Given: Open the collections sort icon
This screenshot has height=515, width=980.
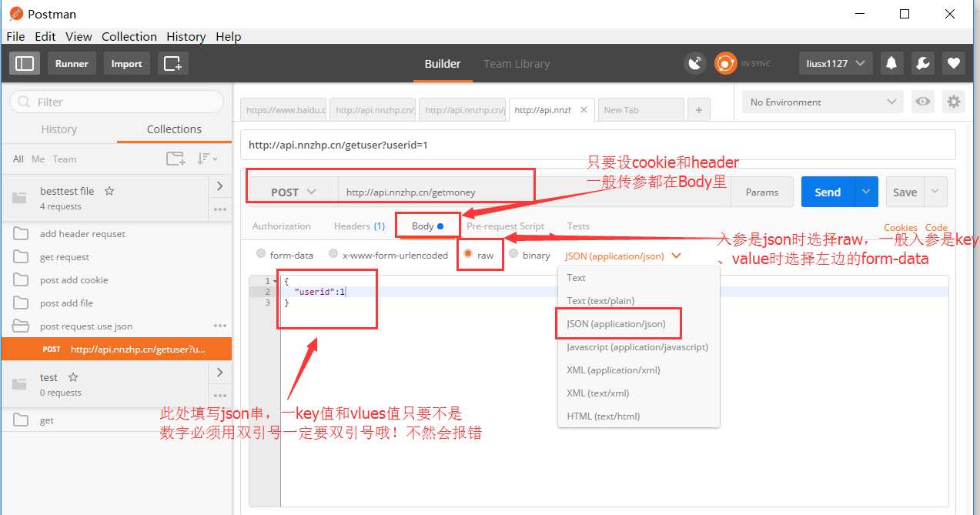Looking at the screenshot, I should point(206,159).
